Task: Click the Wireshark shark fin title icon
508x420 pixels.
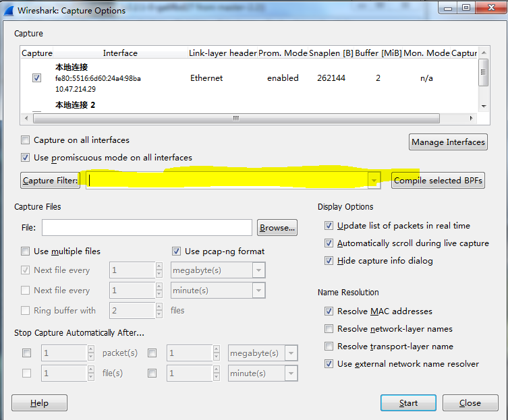Action: coord(9,11)
